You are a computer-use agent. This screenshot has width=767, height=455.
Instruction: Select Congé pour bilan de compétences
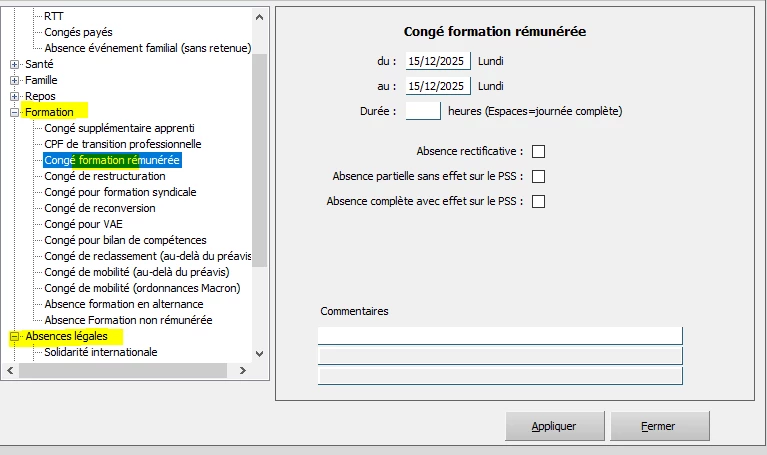pyautogui.click(x=125, y=240)
